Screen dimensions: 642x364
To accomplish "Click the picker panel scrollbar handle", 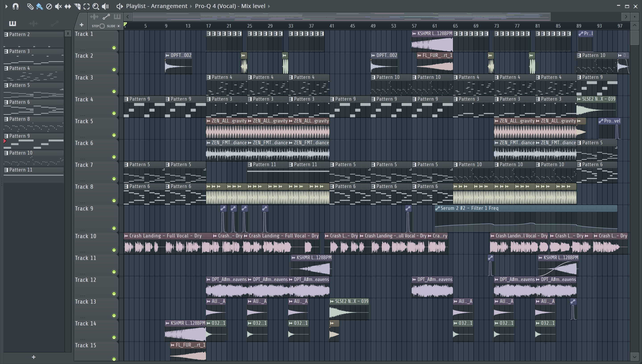I will point(68,33).
